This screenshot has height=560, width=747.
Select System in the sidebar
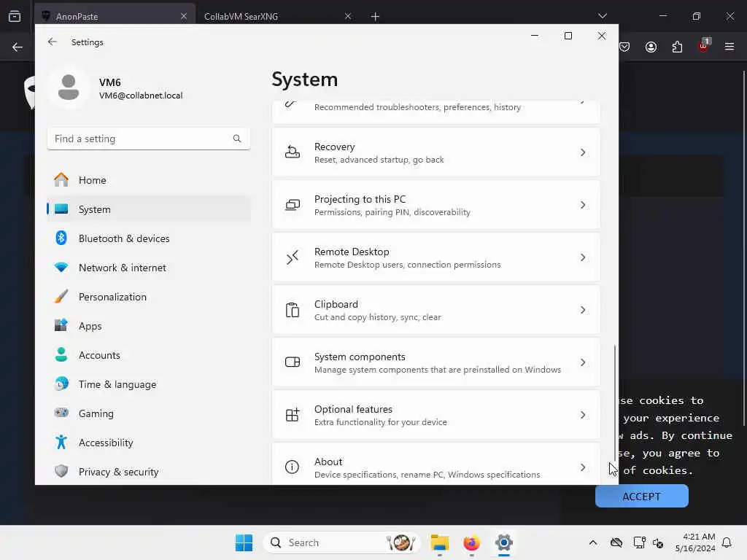click(x=149, y=209)
